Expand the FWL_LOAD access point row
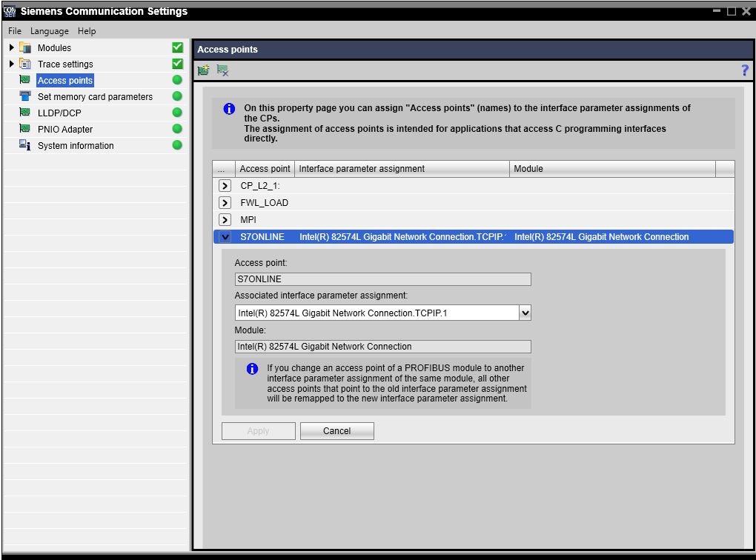The width and height of the screenshot is (756, 560). 225,202
